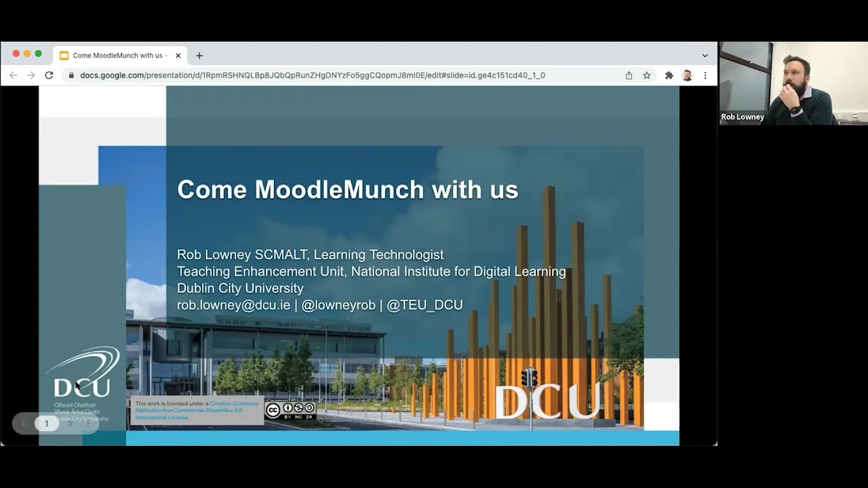Go forward with the browser forward arrow
Viewport: 868px width, 488px height.
click(x=31, y=75)
